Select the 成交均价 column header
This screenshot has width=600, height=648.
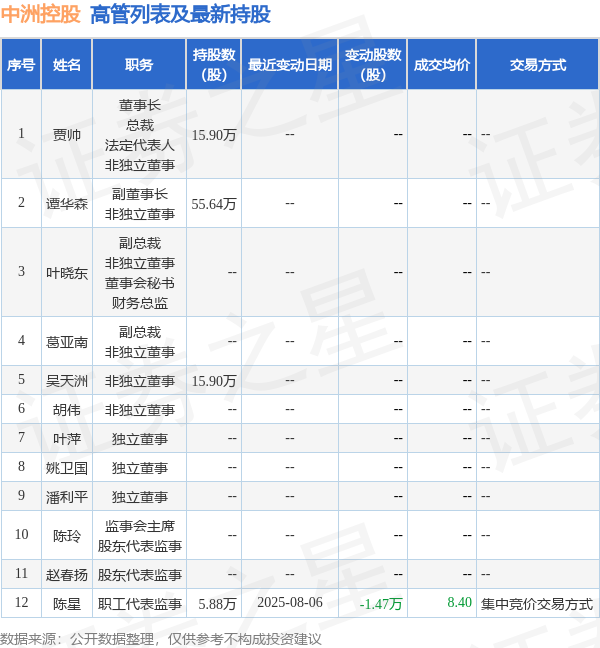click(x=442, y=65)
